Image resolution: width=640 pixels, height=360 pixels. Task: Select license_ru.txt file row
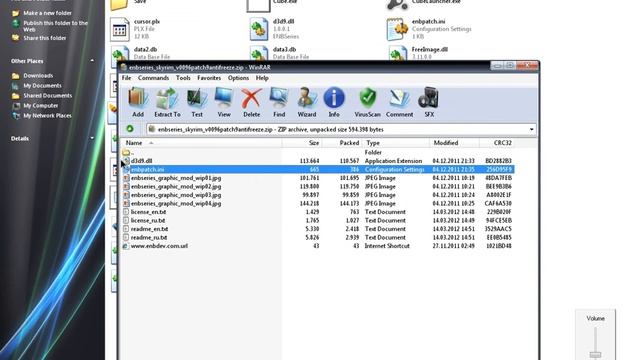coord(318,220)
